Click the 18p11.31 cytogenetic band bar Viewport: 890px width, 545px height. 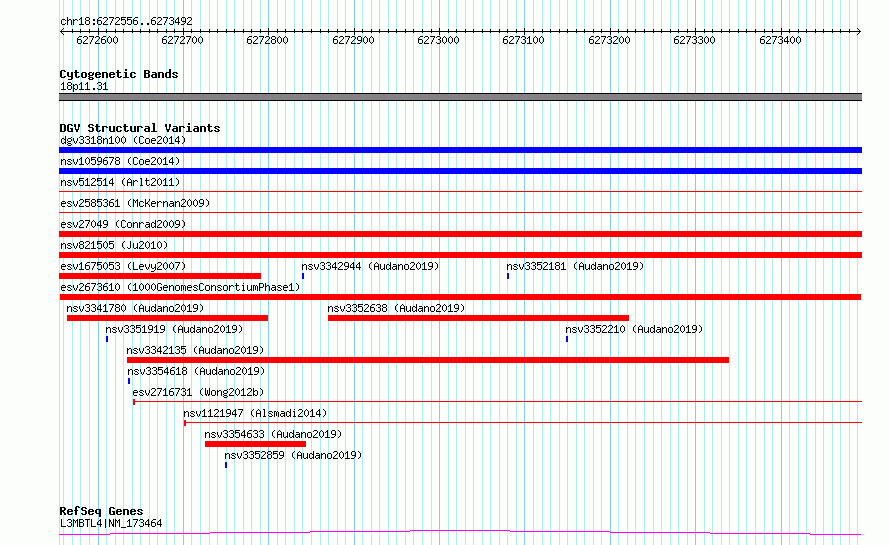(460, 97)
